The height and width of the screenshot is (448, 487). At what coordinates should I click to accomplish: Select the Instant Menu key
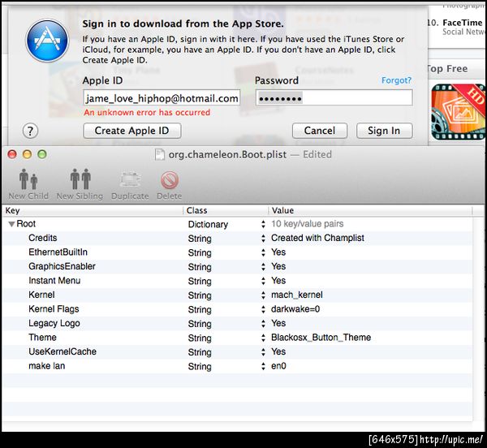click(54, 281)
